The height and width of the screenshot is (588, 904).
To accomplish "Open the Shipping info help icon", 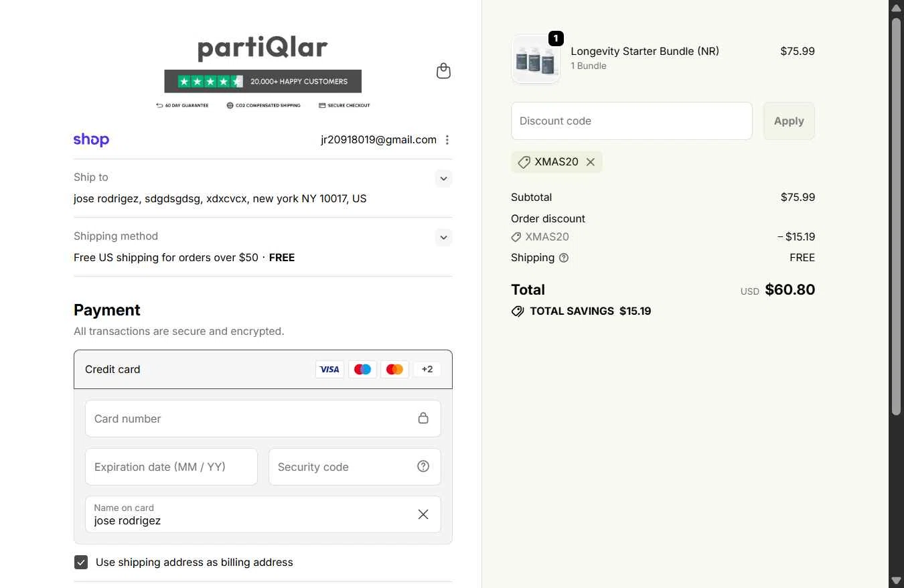I will [x=564, y=258].
